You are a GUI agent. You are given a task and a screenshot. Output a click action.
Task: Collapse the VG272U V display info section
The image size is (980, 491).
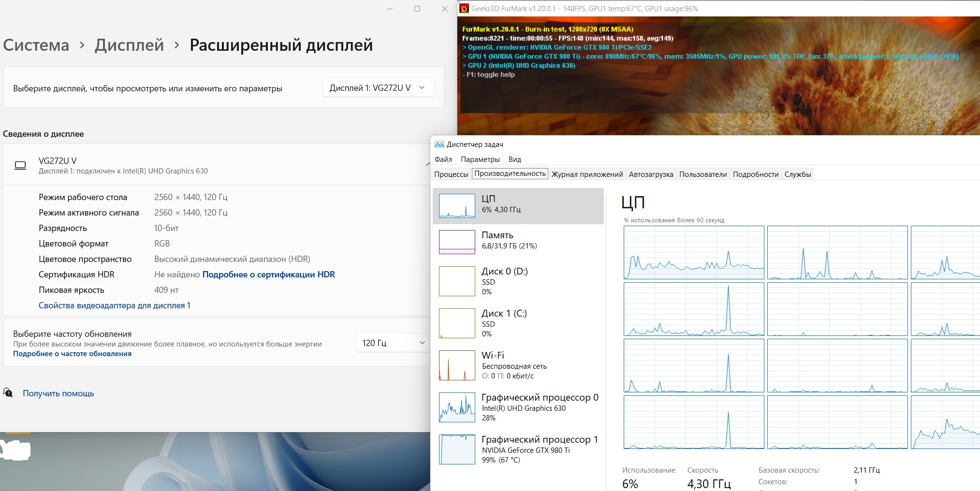(x=427, y=164)
